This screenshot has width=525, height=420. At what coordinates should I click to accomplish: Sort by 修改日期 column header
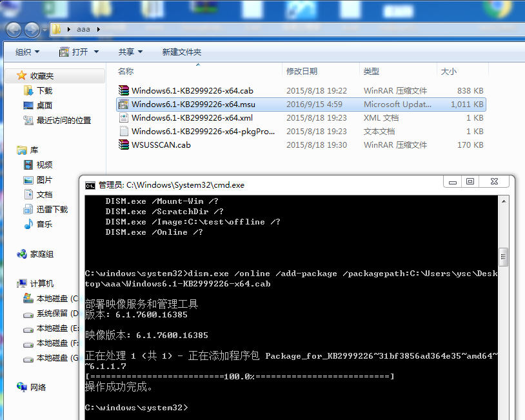point(302,71)
